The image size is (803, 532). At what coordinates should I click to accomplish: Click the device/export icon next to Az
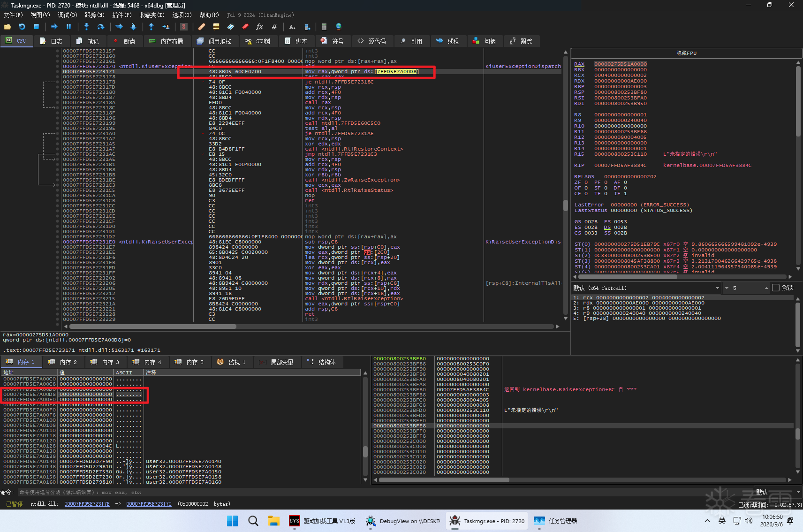(x=307, y=27)
